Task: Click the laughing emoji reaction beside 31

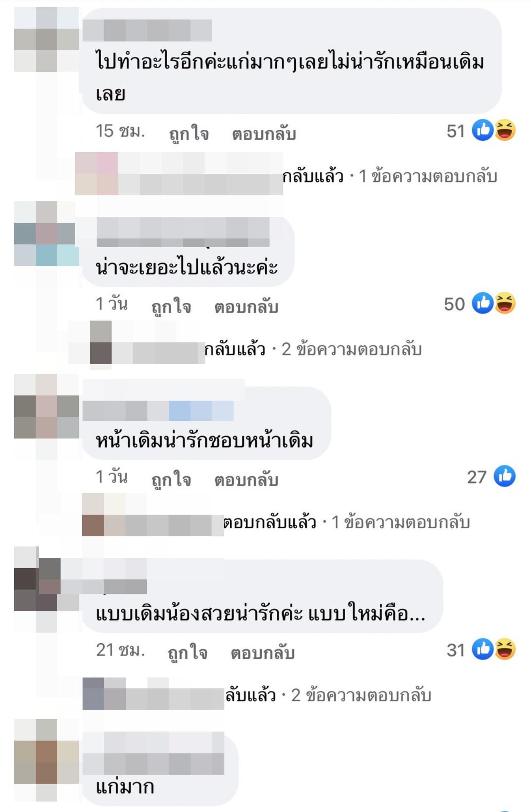Action: tap(505, 649)
